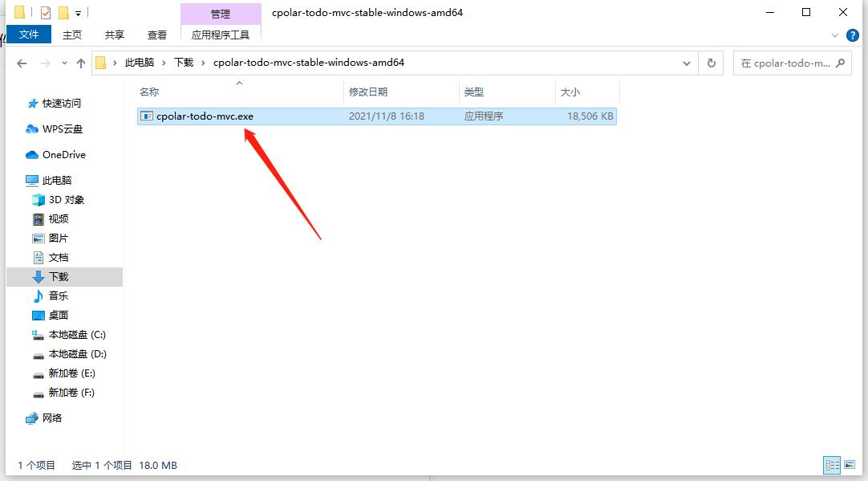Select 此电脑 in the navigation pane
This screenshot has height=481, width=868.
pos(56,180)
